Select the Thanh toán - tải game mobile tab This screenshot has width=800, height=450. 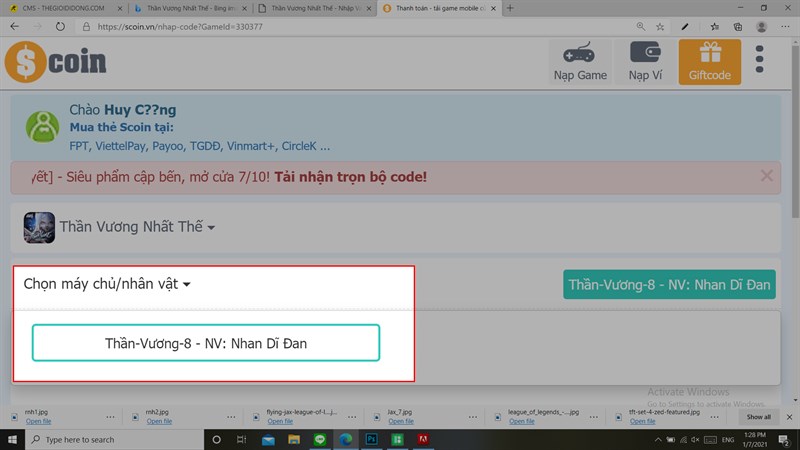click(x=439, y=8)
